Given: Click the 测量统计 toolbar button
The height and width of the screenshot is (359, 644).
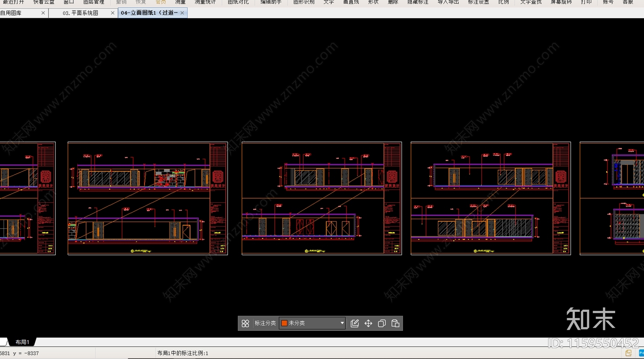Looking at the screenshot, I should [x=205, y=2].
